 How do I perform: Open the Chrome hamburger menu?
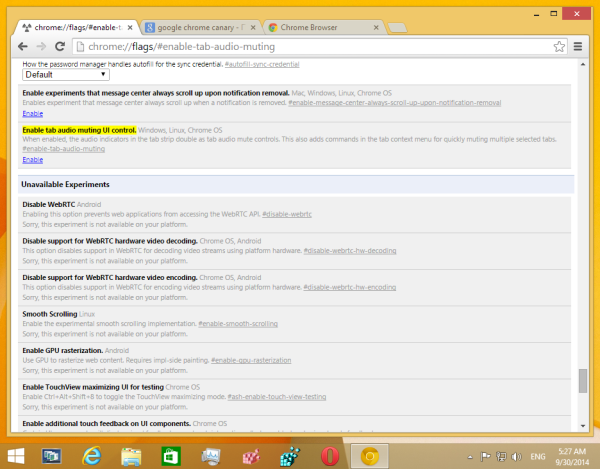pos(578,47)
